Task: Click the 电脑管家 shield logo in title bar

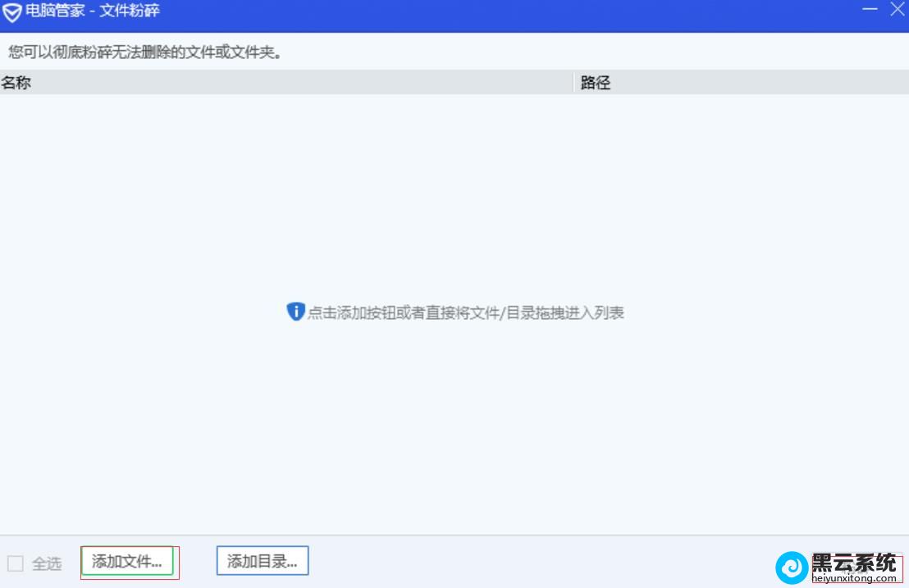Action: click(x=12, y=13)
